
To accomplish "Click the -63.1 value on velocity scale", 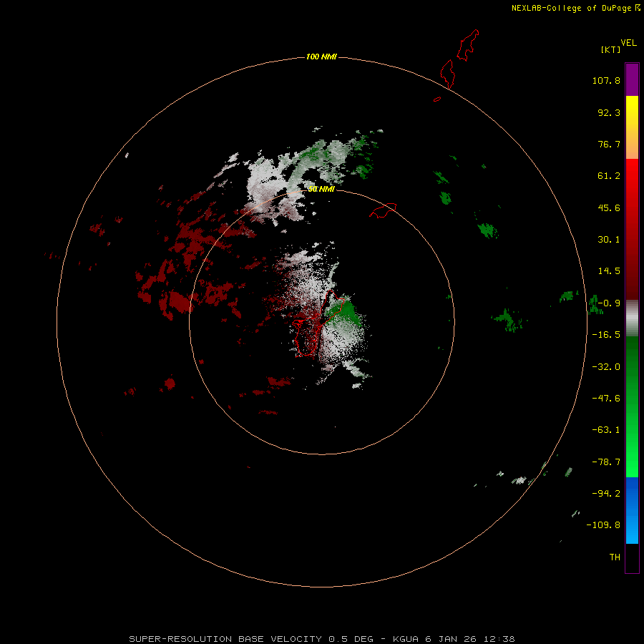I will (x=606, y=430).
